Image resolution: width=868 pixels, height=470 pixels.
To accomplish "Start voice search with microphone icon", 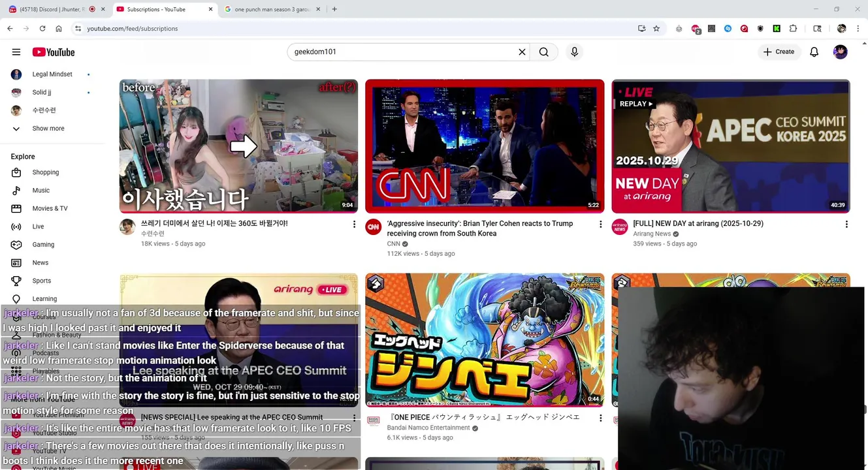I will pos(574,52).
